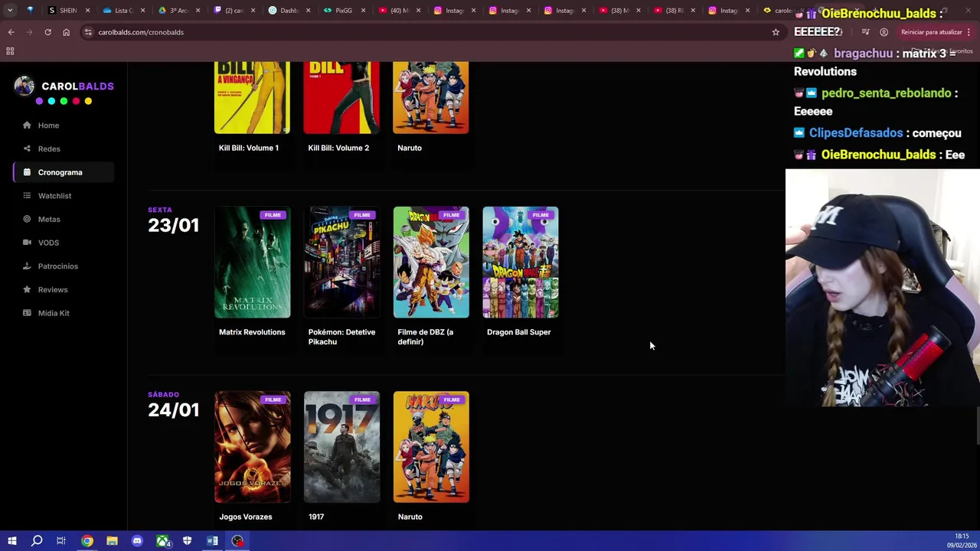The height and width of the screenshot is (551, 980).
Task: Open File Explorer from the taskbar
Action: point(112,541)
